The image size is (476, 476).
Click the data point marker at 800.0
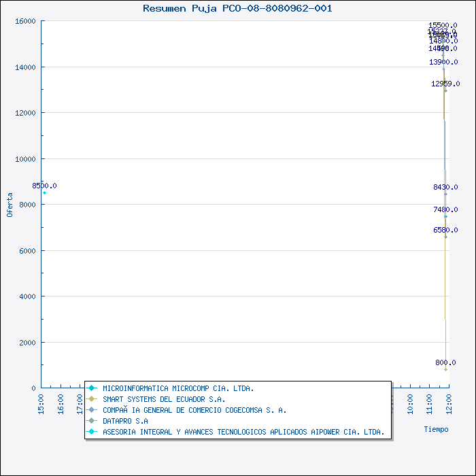pyautogui.click(x=446, y=369)
